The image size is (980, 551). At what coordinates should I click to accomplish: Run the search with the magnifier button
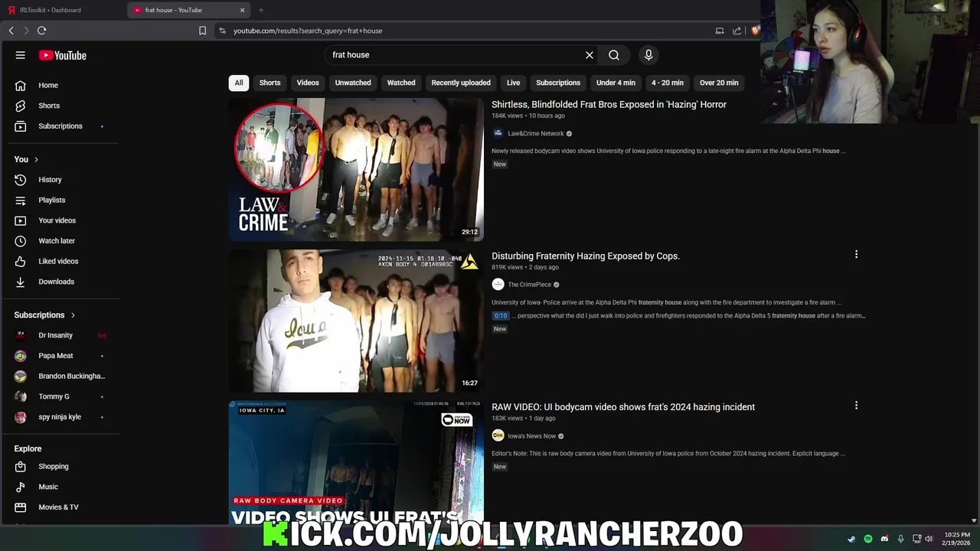pos(614,55)
